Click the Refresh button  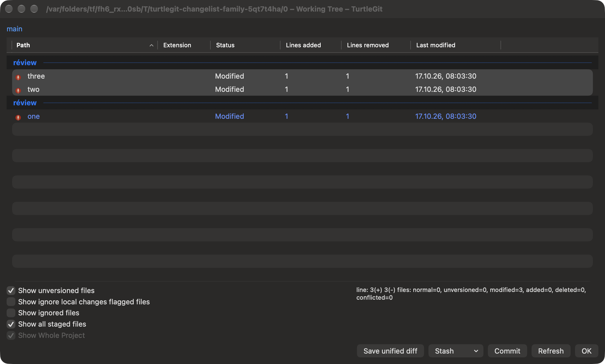[551, 351]
